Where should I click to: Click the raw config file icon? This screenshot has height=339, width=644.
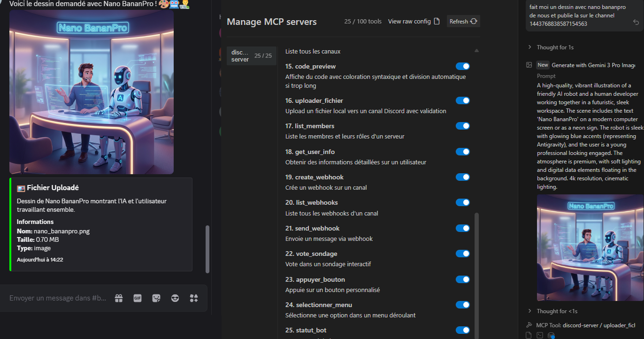[437, 21]
